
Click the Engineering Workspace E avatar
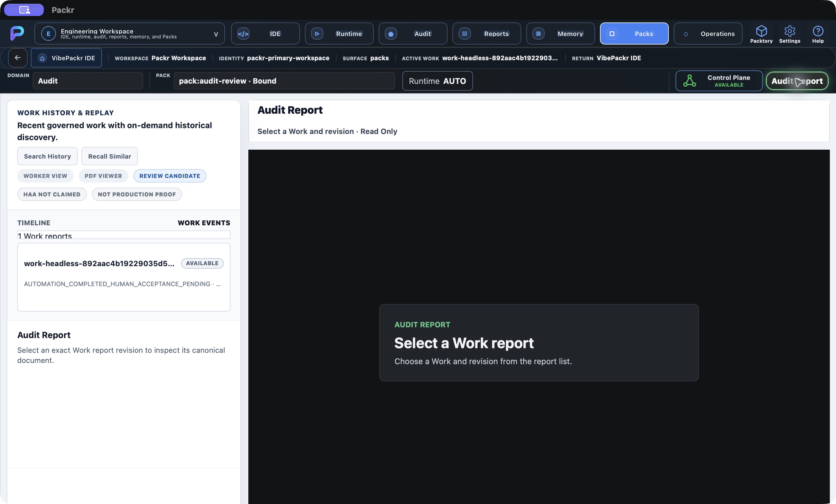[x=48, y=33]
